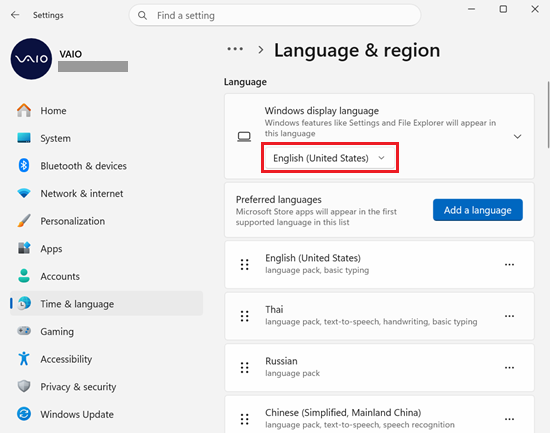Screen dimensions: 550x433
Task: Select Time & language label
Action: tap(77, 304)
